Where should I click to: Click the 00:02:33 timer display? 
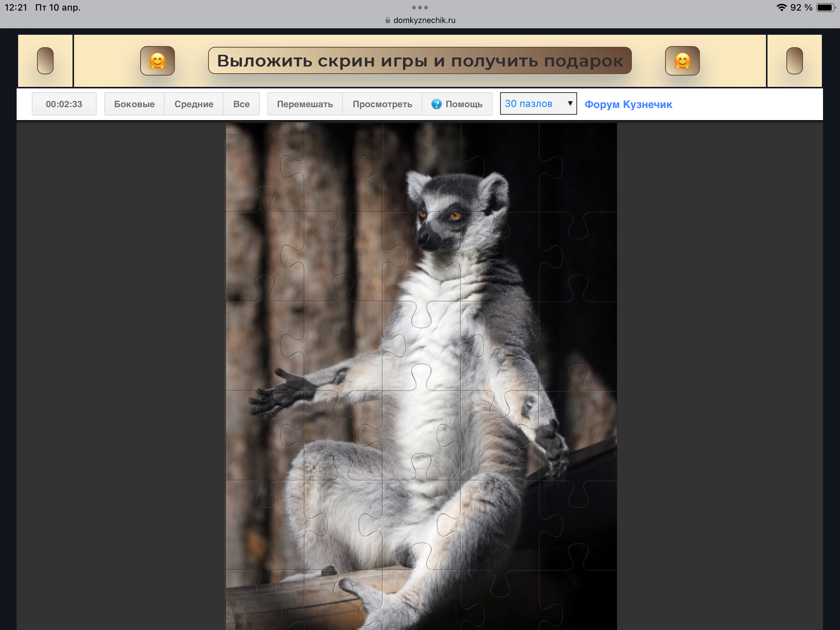(x=64, y=103)
